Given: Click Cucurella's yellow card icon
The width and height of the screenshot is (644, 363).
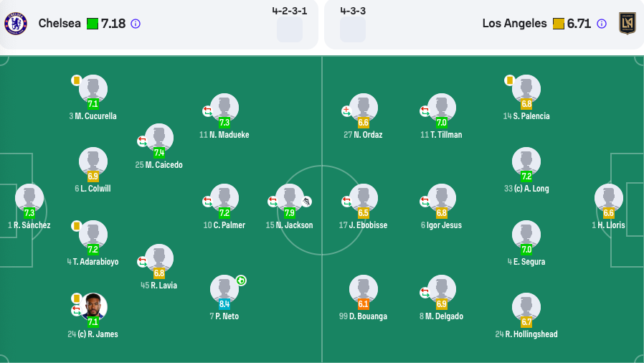Looking at the screenshot, I should (x=76, y=80).
